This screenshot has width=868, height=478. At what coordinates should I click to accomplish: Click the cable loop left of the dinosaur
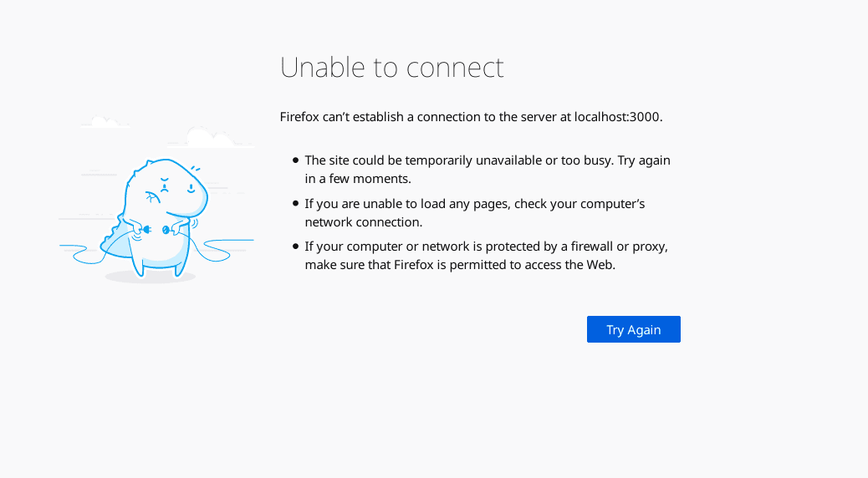click(x=83, y=253)
